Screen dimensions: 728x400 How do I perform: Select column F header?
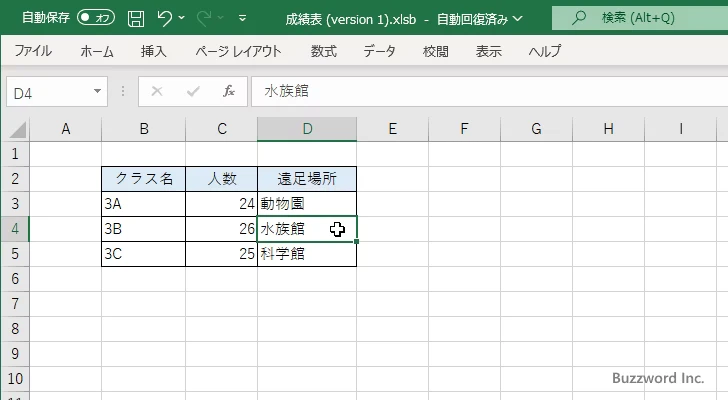(x=464, y=129)
